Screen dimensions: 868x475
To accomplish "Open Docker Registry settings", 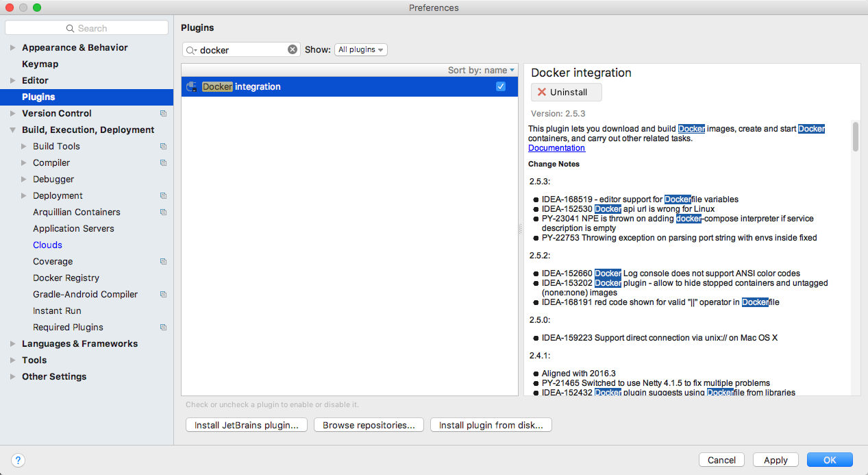I will 66,278.
